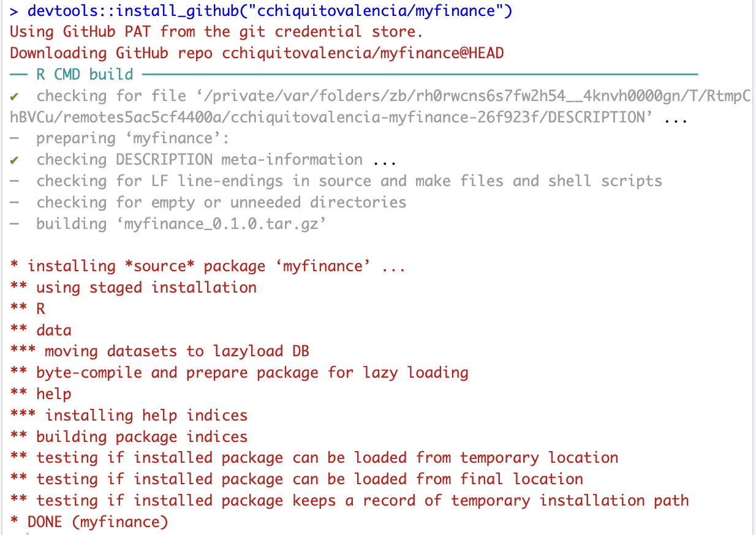Click the Downloading GitHub repo line
Screen dimensions: 756x535
tap(257, 53)
